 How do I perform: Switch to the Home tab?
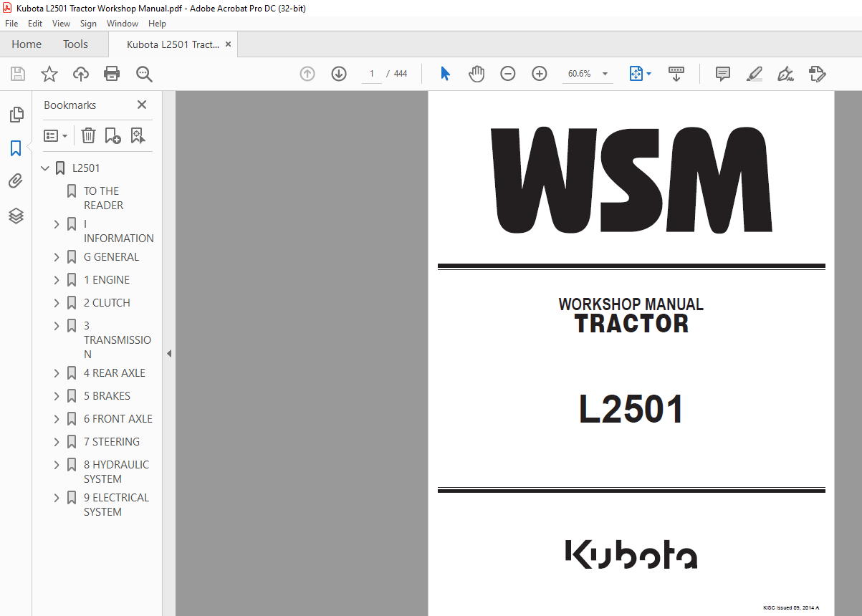27,44
